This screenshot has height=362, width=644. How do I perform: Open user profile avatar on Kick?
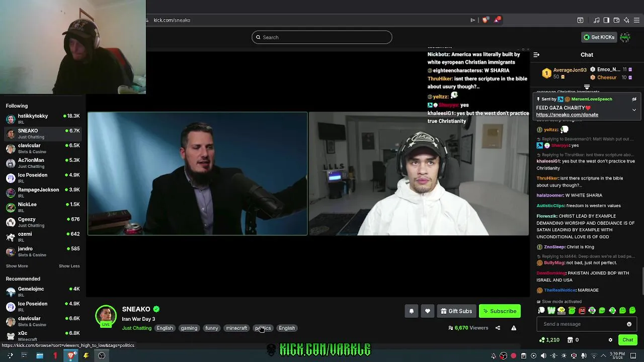coord(625,37)
